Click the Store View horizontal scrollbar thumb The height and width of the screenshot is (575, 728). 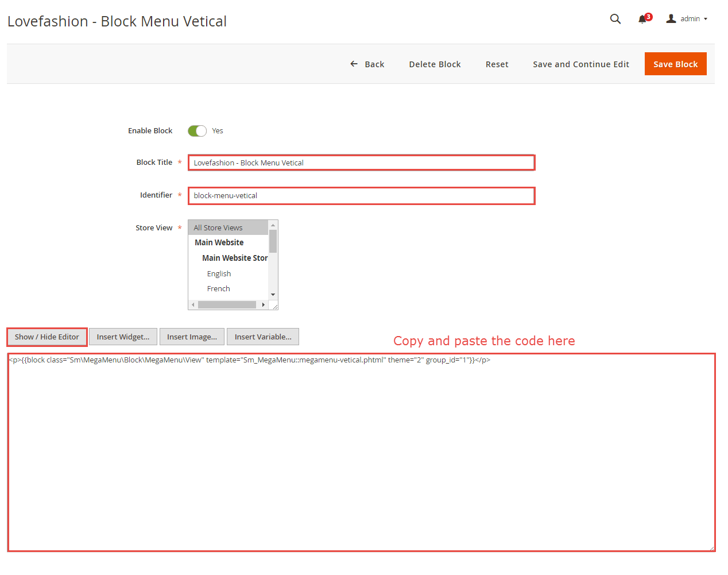pos(227,304)
